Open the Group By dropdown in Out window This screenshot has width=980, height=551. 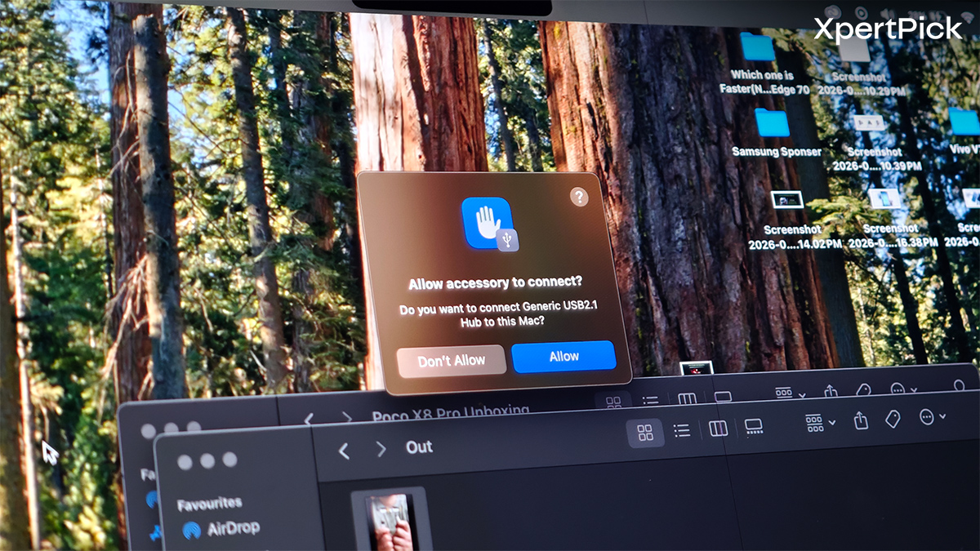tap(820, 422)
